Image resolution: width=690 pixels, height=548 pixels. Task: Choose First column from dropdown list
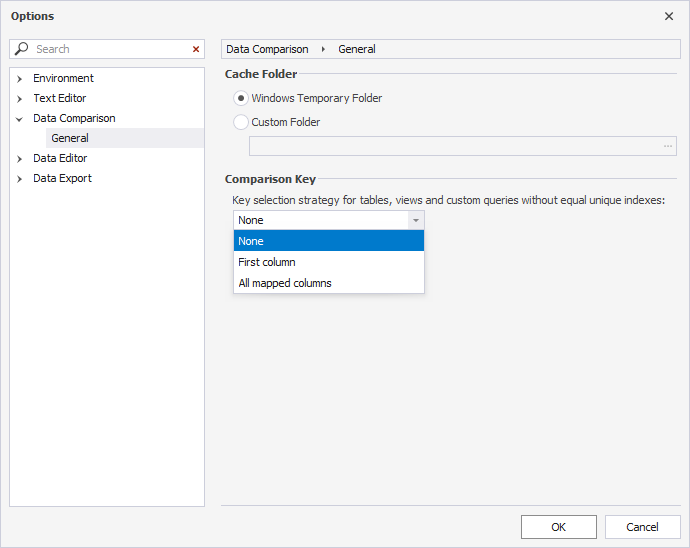(329, 262)
